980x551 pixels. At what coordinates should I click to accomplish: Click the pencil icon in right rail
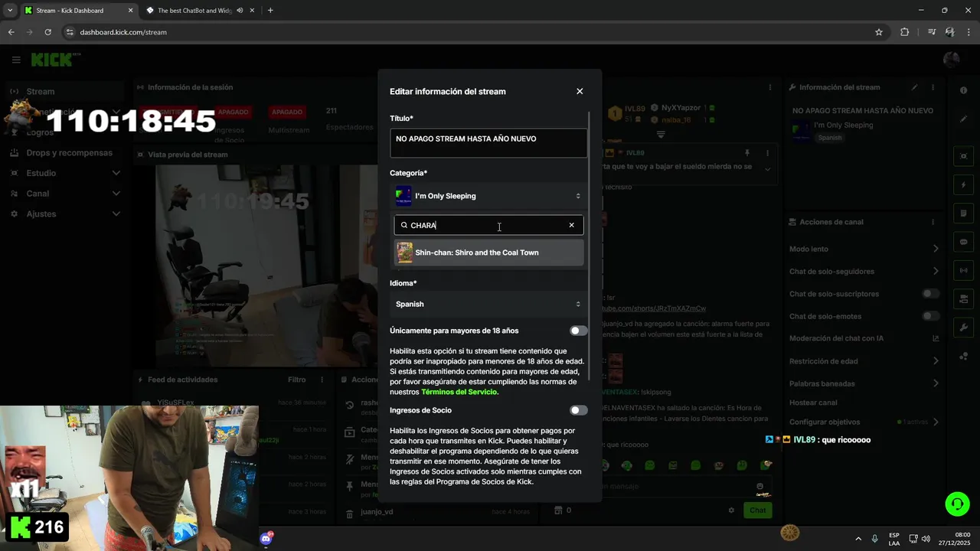963,119
